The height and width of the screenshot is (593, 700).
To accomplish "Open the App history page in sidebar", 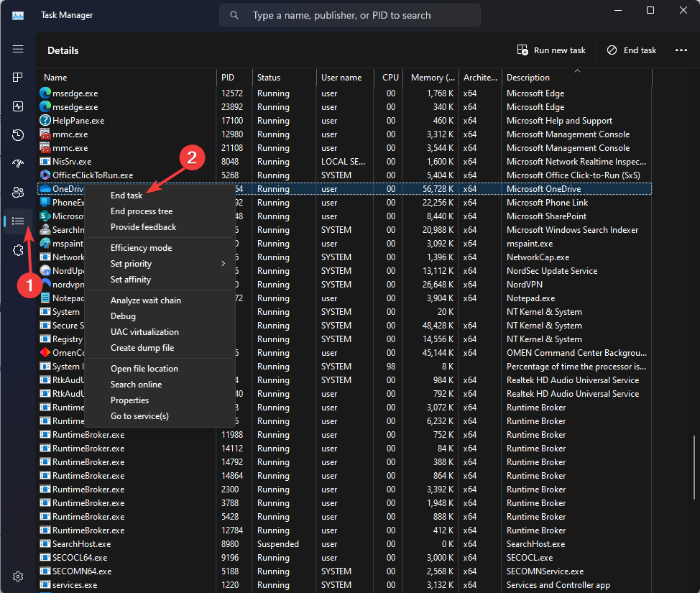I will (18, 135).
